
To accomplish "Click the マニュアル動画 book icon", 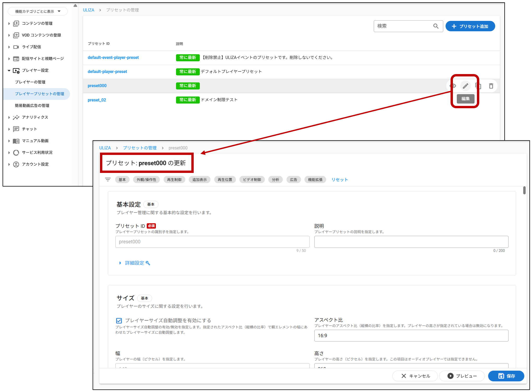I will (16, 141).
